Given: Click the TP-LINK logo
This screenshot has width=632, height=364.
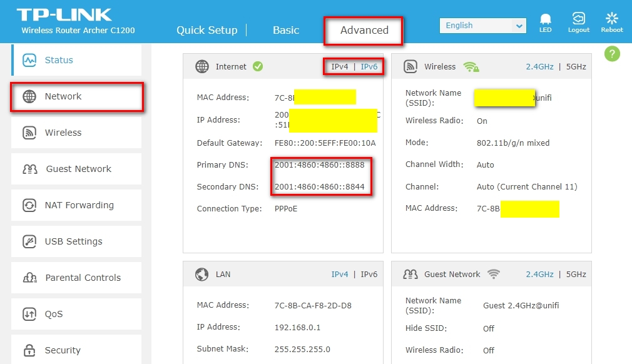Looking at the screenshot, I should pyautogui.click(x=64, y=15).
